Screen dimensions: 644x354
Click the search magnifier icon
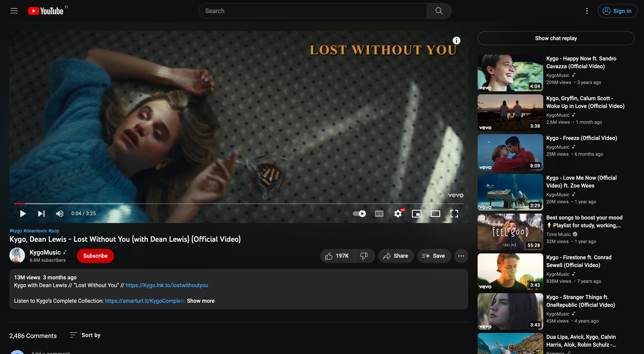(x=439, y=11)
